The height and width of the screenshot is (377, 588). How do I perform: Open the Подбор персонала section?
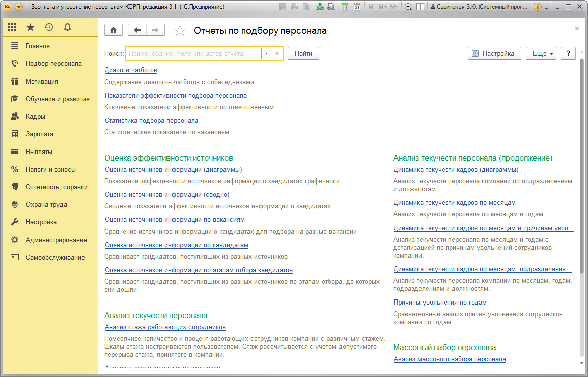pyautogui.click(x=50, y=64)
